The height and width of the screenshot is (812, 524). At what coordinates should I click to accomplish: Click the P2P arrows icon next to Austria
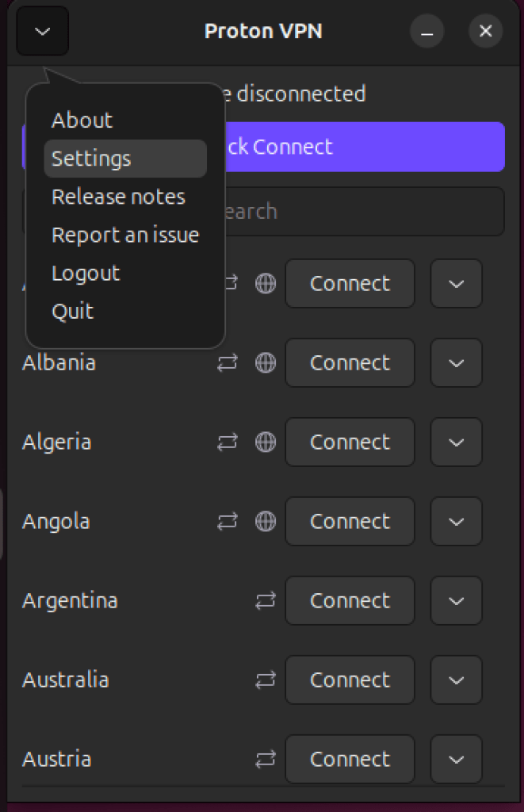point(266,759)
